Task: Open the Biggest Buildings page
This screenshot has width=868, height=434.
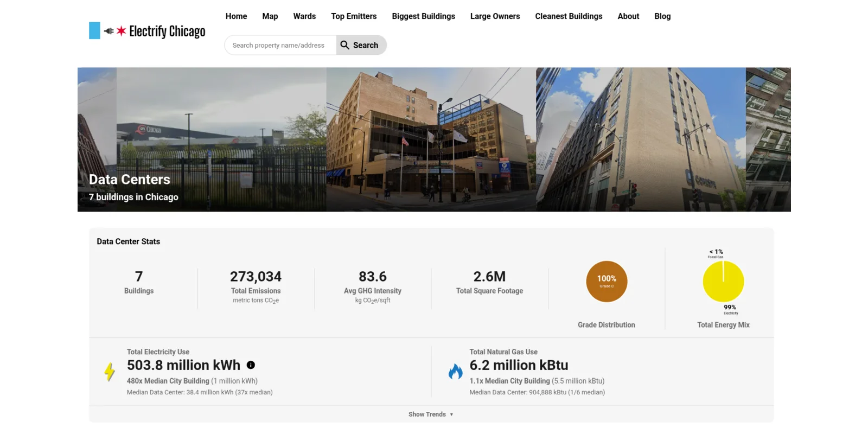Action: [423, 16]
